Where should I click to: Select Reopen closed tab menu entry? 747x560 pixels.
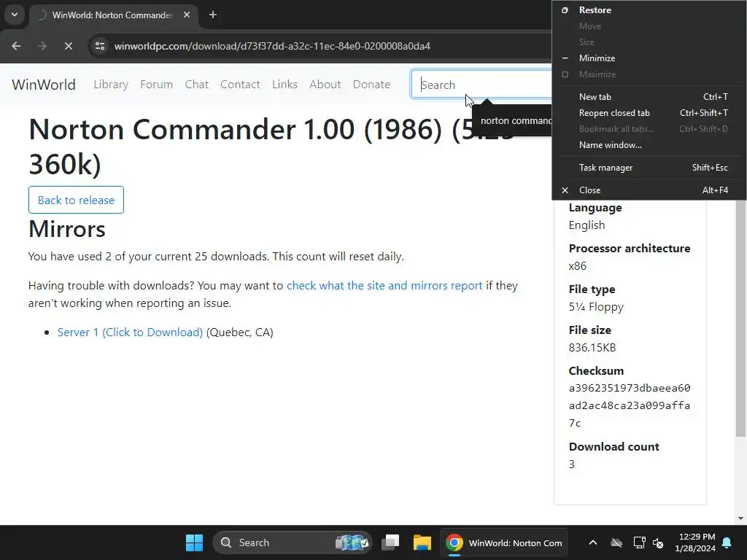click(x=649, y=113)
